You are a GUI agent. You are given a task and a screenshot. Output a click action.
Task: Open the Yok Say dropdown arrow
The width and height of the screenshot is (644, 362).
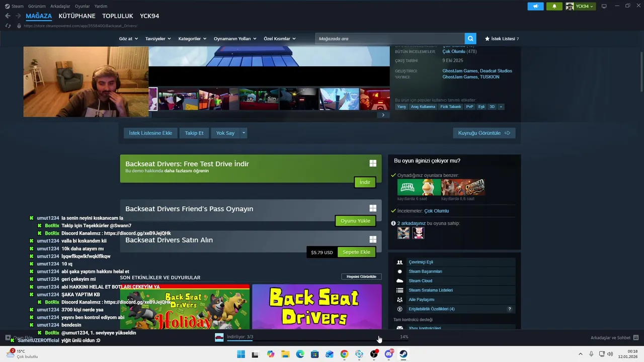[x=244, y=133]
